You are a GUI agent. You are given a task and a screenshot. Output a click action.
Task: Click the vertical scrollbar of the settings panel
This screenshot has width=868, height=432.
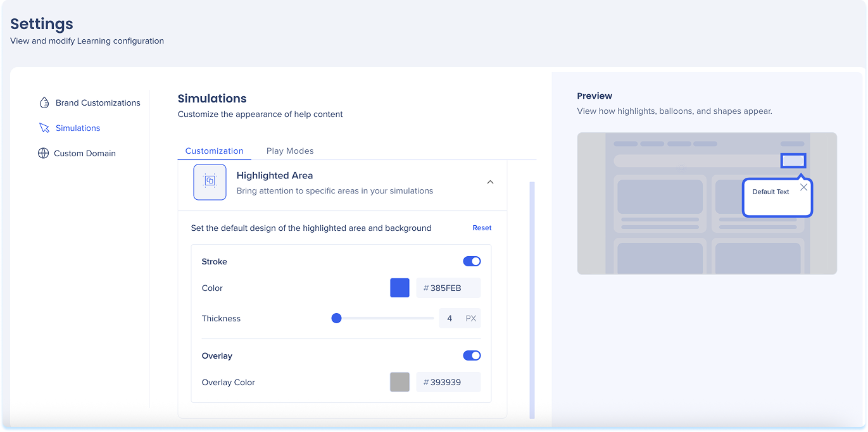pyautogui.click(x=532, y=297)
